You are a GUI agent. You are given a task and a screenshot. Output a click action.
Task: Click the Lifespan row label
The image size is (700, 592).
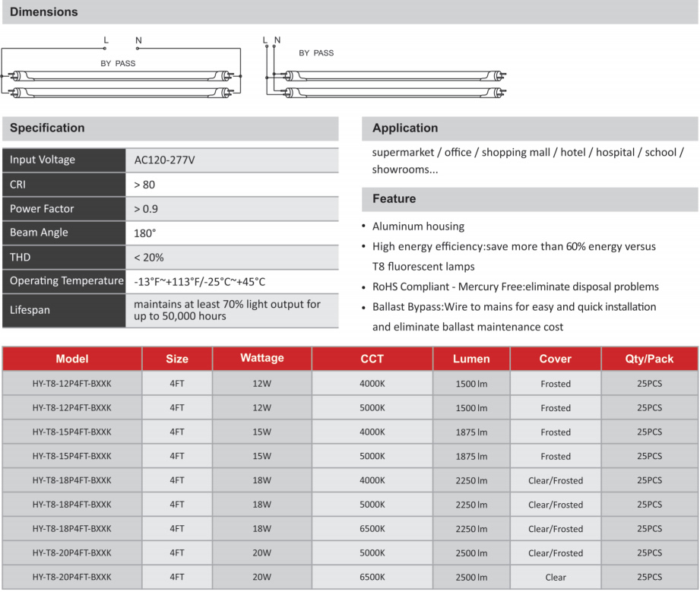click(30, 310)
